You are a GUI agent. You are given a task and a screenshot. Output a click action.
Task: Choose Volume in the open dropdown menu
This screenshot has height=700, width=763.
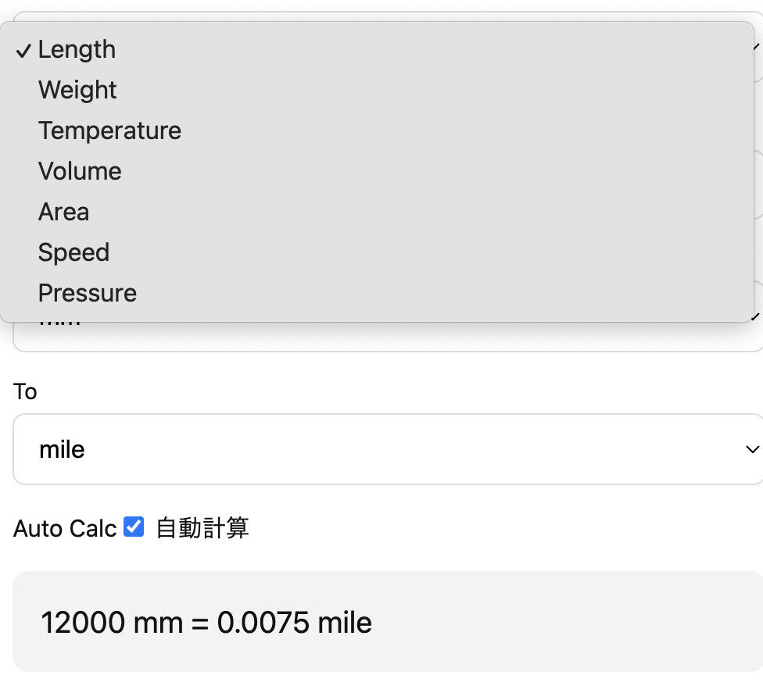[80, 170]
